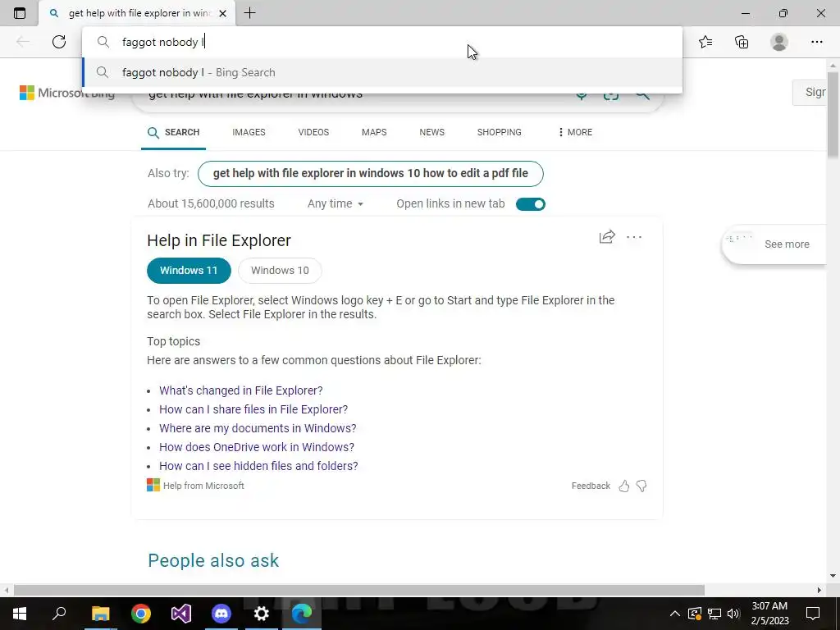Open the Windows Start menu
840x630 pixels.
[20, 614]
